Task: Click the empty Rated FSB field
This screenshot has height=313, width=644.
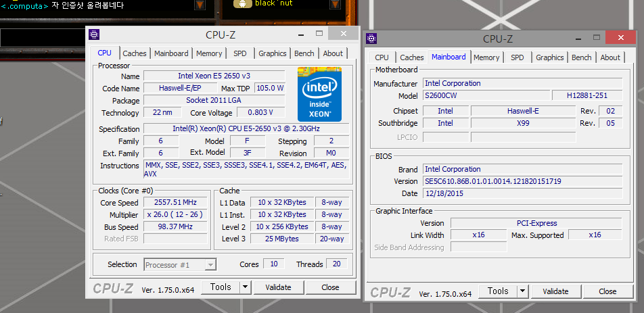Action: coord(175,239)
